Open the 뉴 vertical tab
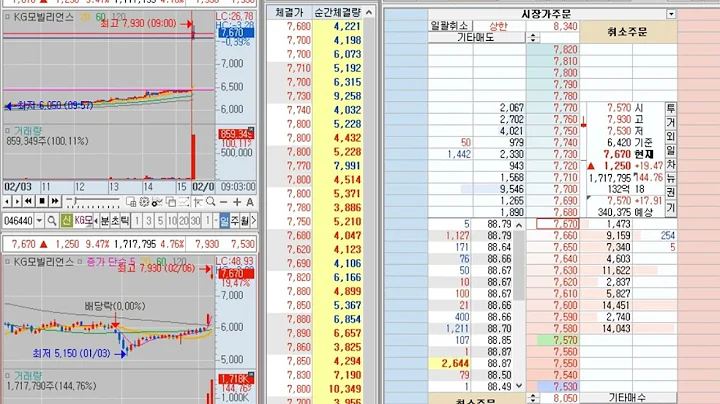The image size is (720, 404). [670, 179]
